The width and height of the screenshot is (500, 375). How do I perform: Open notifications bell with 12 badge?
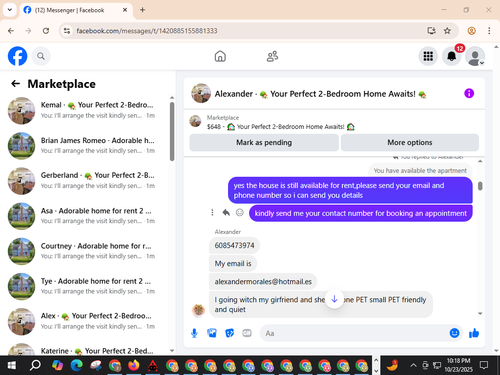tap(452, 56)
